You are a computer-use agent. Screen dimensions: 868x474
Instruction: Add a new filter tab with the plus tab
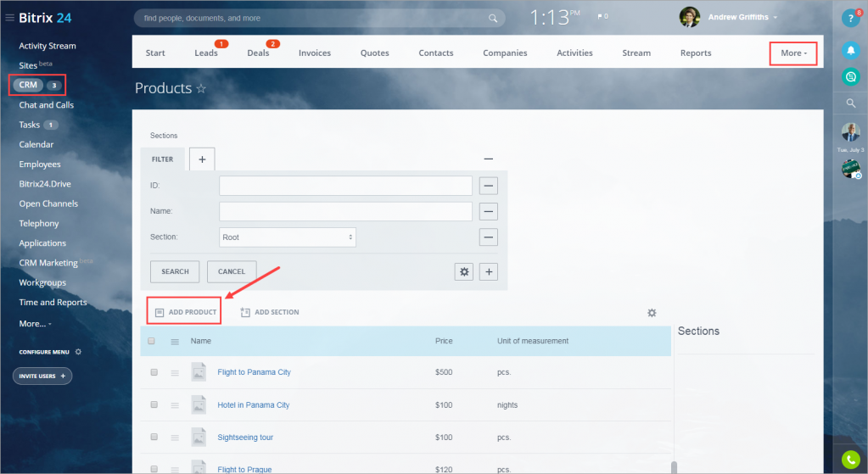[x=202, y=159]
